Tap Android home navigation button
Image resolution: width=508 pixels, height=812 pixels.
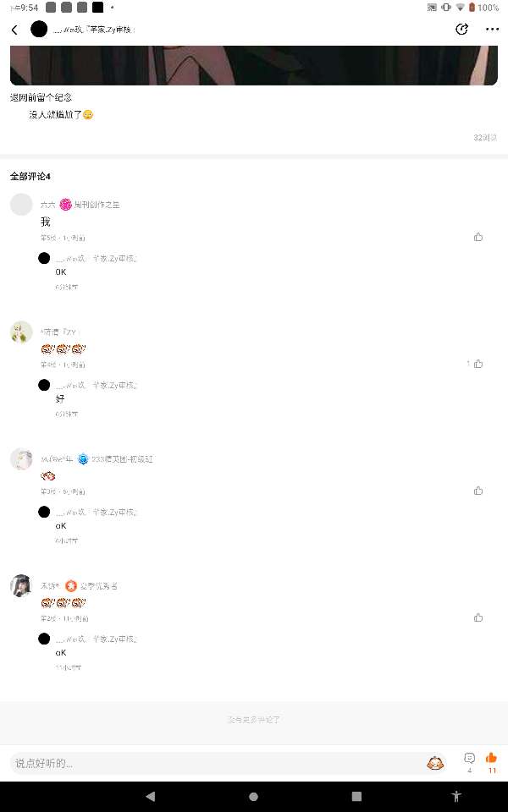tap(253, 797)
